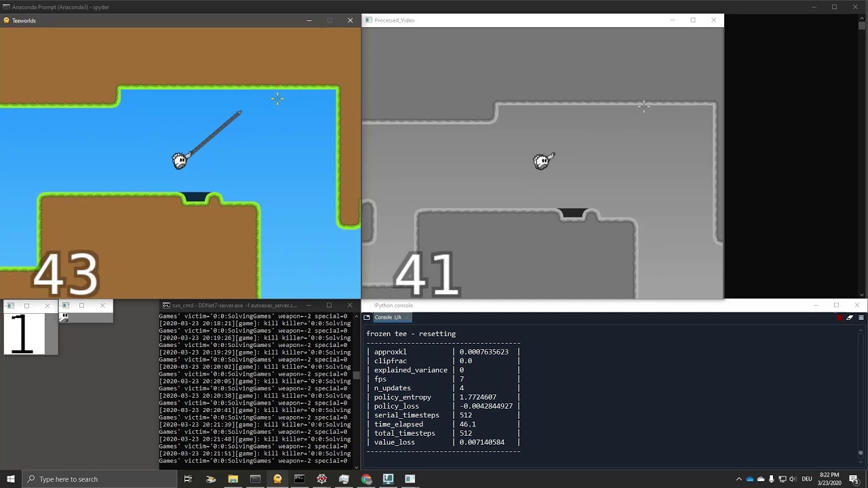Open File Explorer from the taskbar
Screen dimensions: 868x488
point(233,479)
